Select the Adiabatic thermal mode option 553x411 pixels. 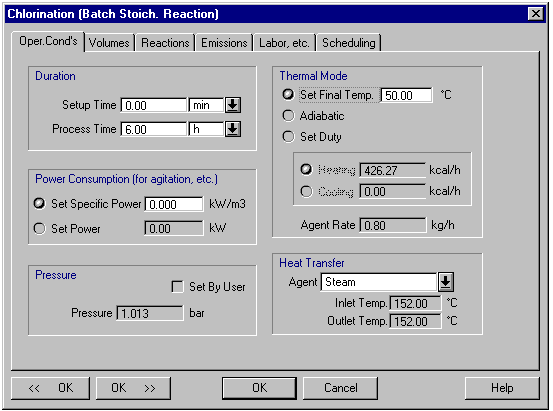point(288,116)
